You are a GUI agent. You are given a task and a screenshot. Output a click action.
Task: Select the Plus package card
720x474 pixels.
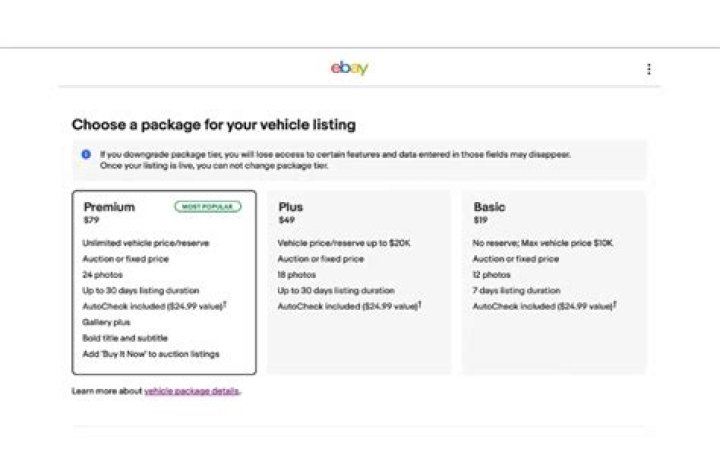[x=359, y=282]
